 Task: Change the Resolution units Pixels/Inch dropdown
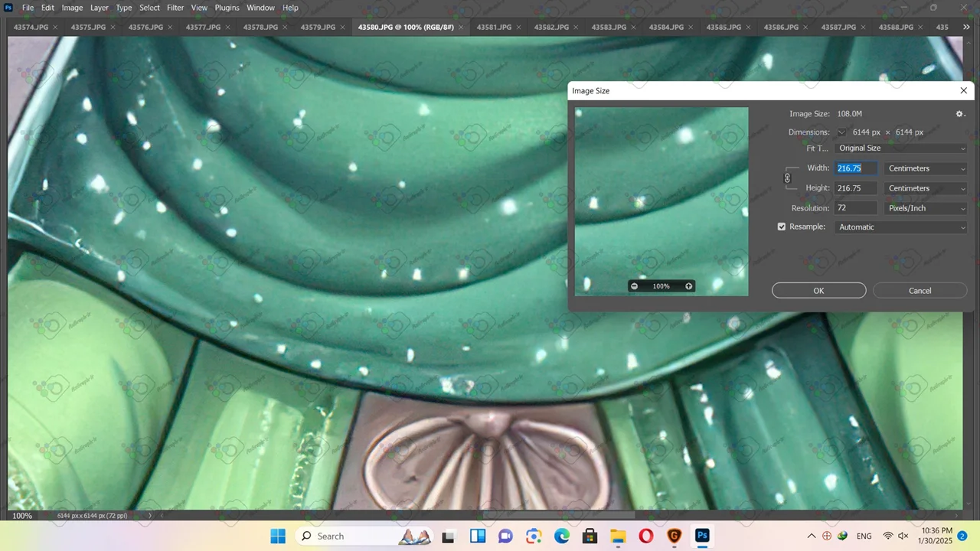[926, 208]
